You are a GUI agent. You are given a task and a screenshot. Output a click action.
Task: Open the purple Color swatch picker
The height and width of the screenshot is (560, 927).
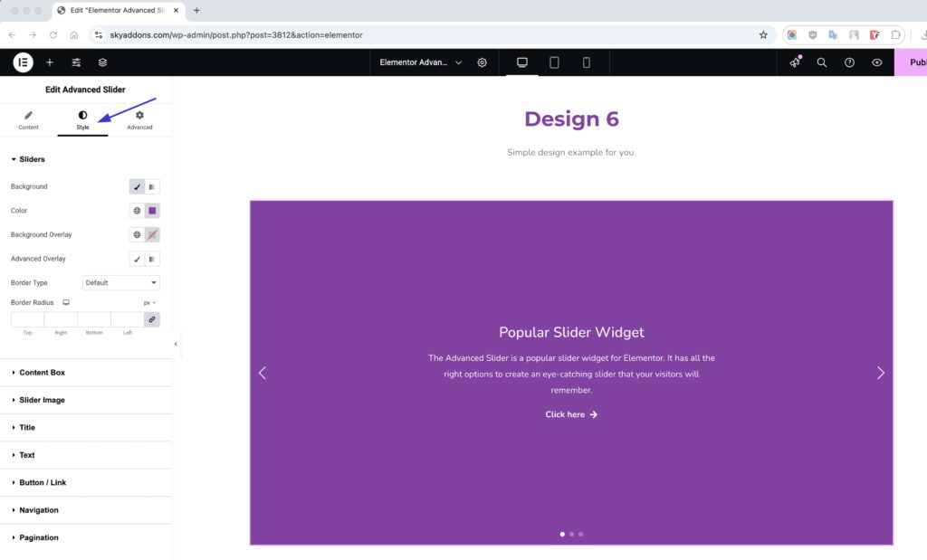(x=152, y=210)
